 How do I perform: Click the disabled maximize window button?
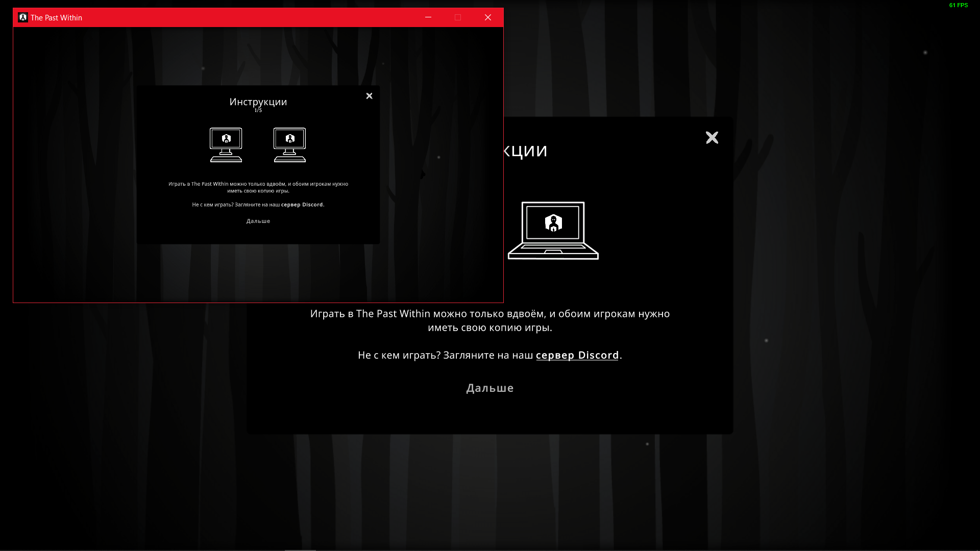pos(458,17)
